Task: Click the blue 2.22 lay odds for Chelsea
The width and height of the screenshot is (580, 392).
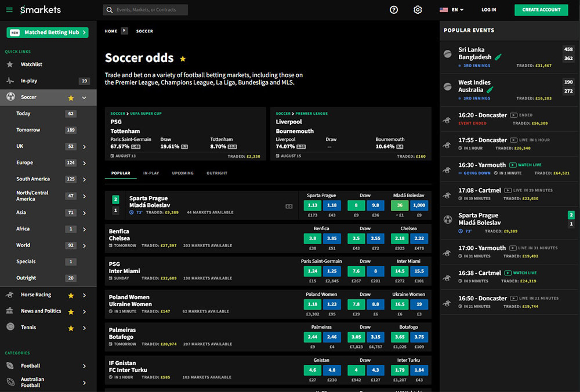Action: [x=419, y=238]
